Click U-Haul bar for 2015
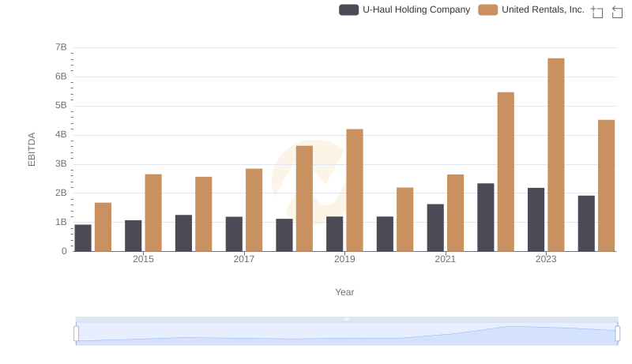632x364 pixels. pyautogui.click(x=133, y=236)
